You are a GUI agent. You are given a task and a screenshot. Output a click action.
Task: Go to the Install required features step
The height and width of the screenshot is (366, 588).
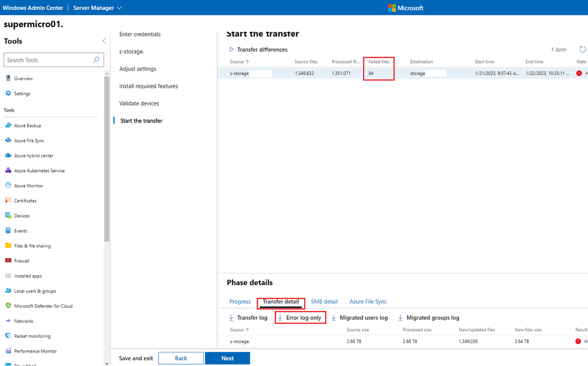[148, 86]
